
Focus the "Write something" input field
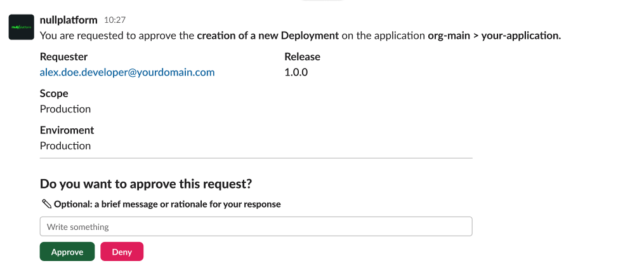point(256,227)
